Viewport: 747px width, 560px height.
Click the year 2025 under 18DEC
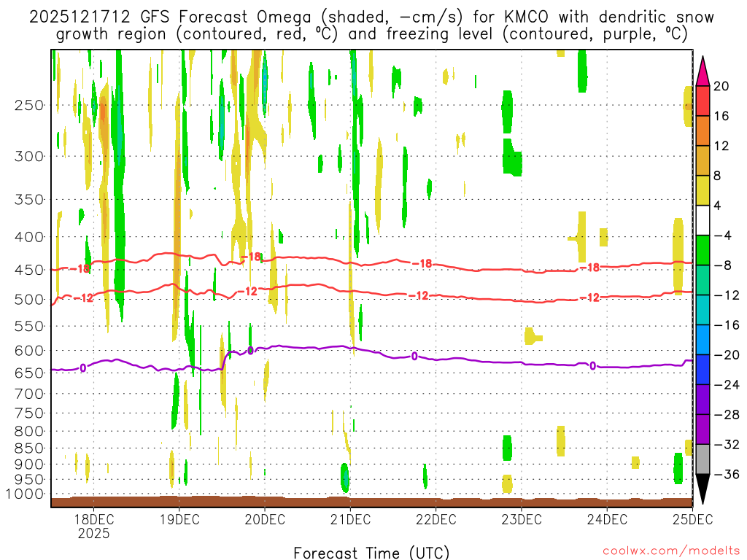point(94,533)
